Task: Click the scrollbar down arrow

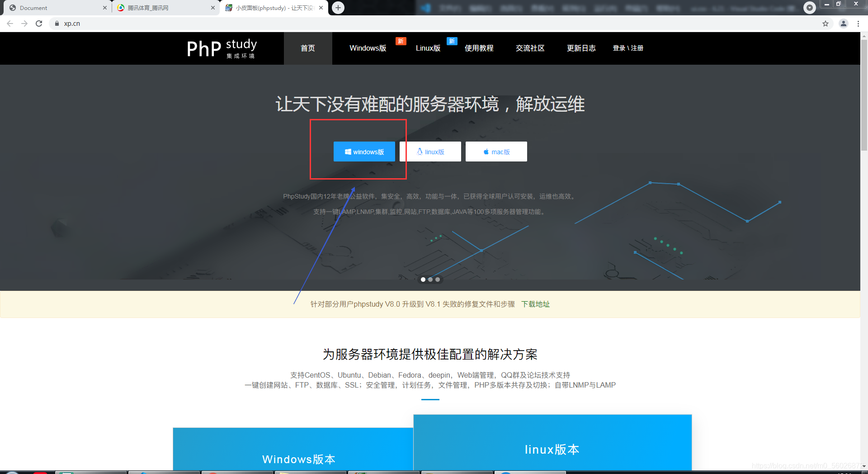Action: pyautogui.click(x=864, y=466)
